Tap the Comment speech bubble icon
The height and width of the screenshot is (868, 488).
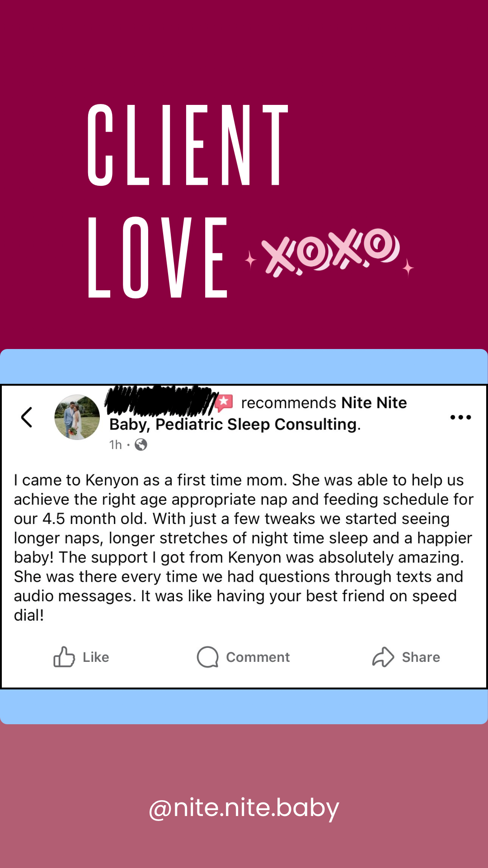click(x=208, y=657)
